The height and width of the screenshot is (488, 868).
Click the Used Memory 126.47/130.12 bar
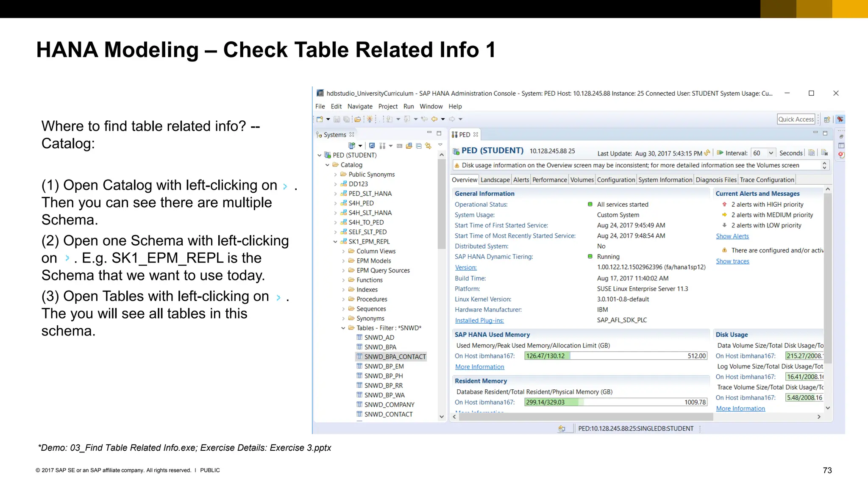616,356
